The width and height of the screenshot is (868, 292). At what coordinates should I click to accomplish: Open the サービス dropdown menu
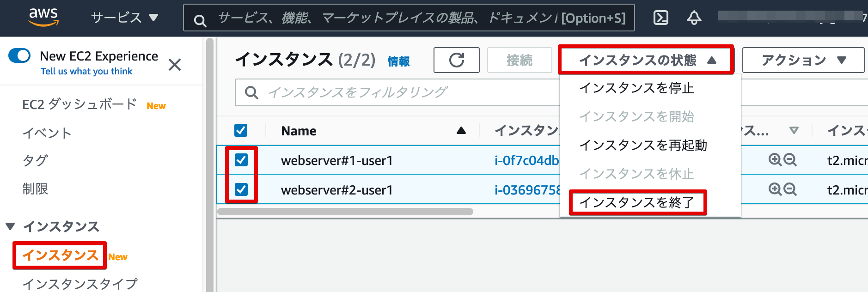click(124, 18)
